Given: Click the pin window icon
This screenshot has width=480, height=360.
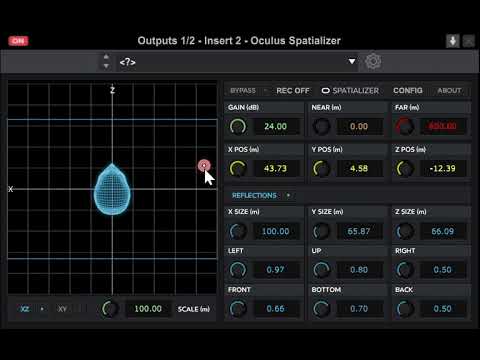Looking at the screenshot, I should click(x=453, y=41).
